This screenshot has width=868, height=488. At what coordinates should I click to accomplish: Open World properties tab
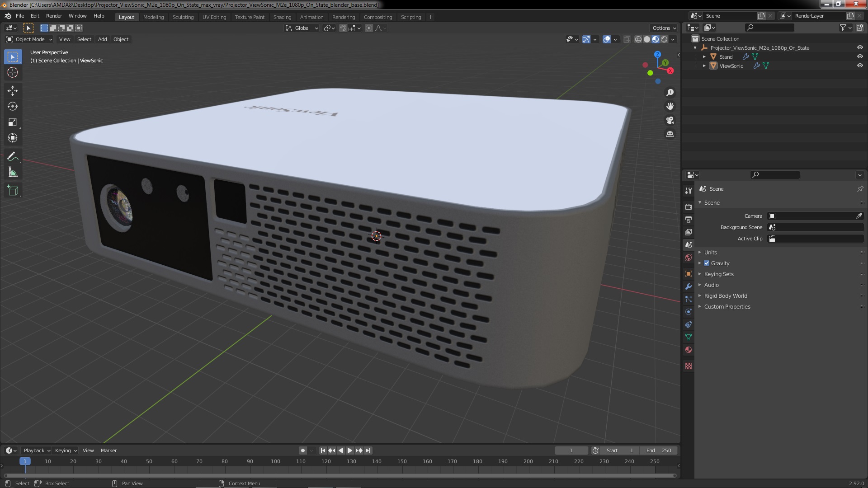click(688, 258)
